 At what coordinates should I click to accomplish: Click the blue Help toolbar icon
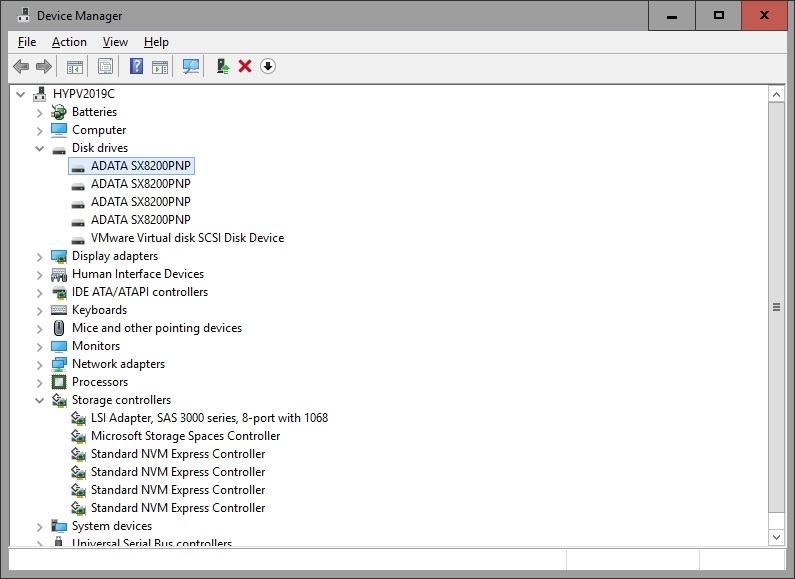click(136, 66)
